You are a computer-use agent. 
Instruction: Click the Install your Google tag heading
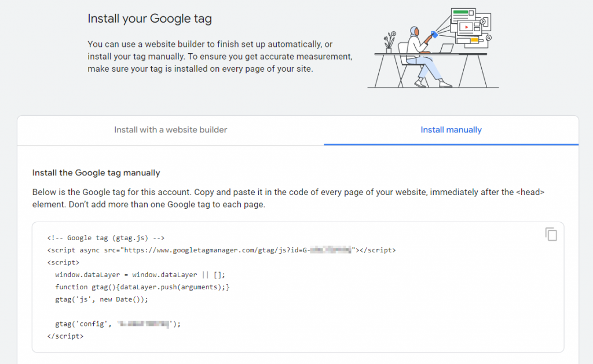pyautogui.click(x=150, y=19)
